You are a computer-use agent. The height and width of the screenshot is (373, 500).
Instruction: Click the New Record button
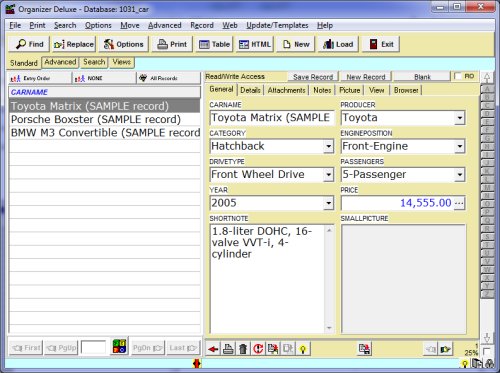[366, 77]
